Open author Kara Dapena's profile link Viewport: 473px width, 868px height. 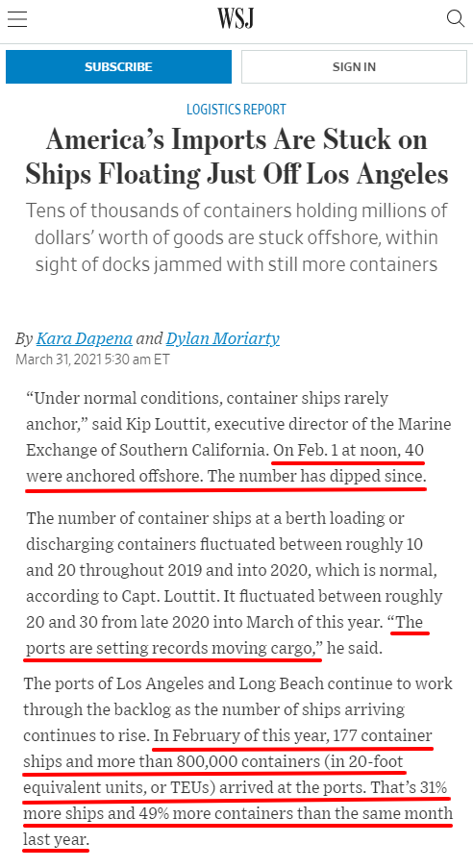[x=85, y=338]
